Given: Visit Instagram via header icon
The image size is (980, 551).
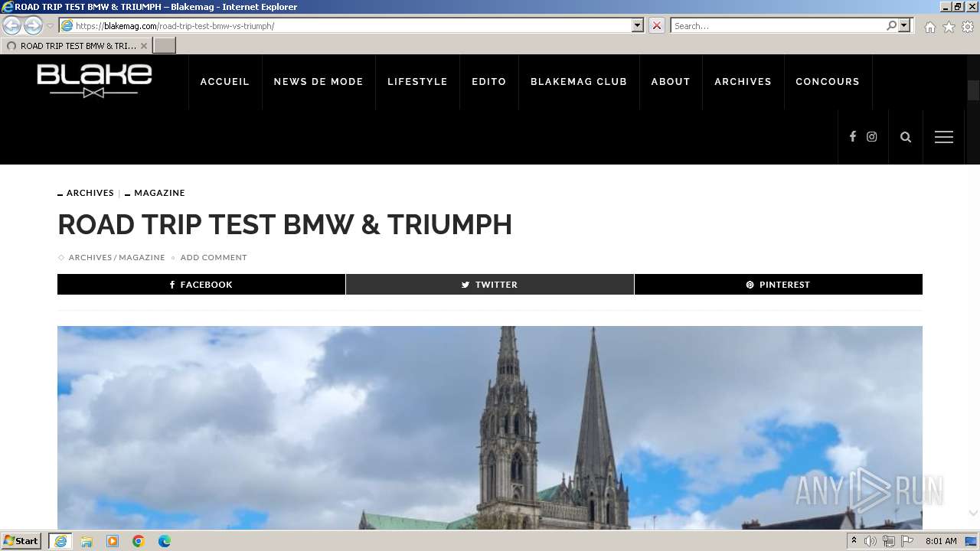Looking at the screenshot, I should click(x=871, y=137).
